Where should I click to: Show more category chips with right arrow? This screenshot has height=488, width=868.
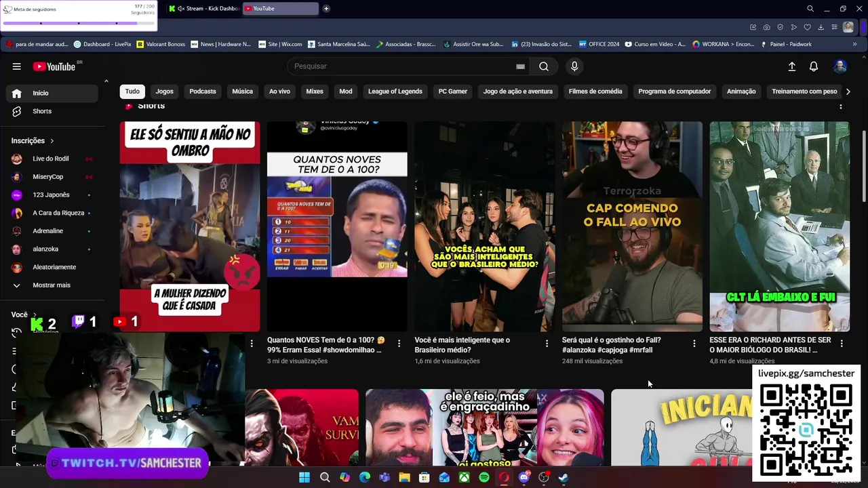(x=848, y=91)
